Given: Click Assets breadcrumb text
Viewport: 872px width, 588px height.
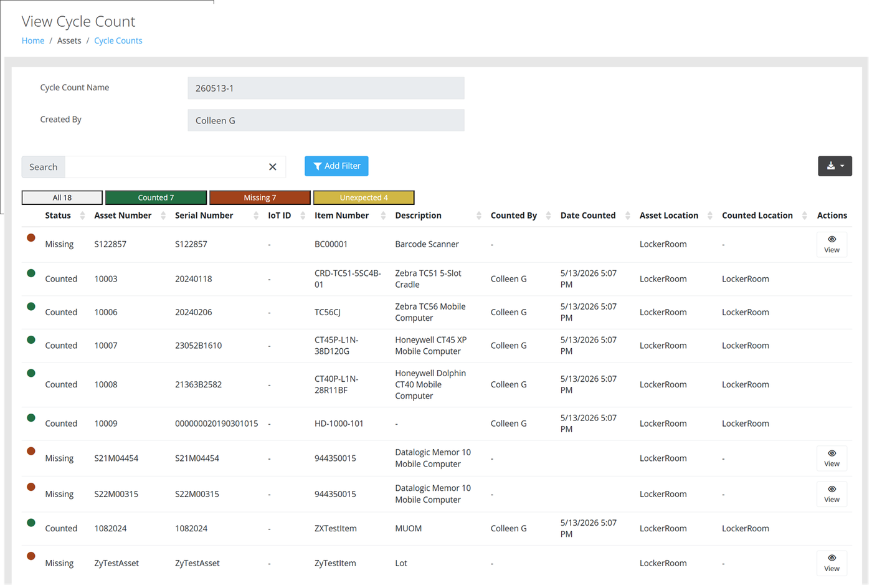Looking at the screenshot, I should [x=69, y=40].
